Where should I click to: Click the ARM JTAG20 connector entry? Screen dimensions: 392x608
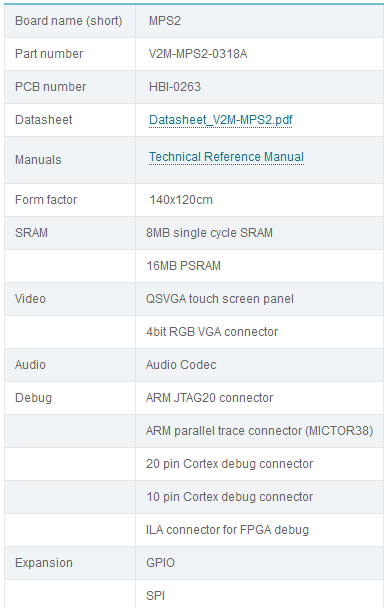[x=209, y=398]
